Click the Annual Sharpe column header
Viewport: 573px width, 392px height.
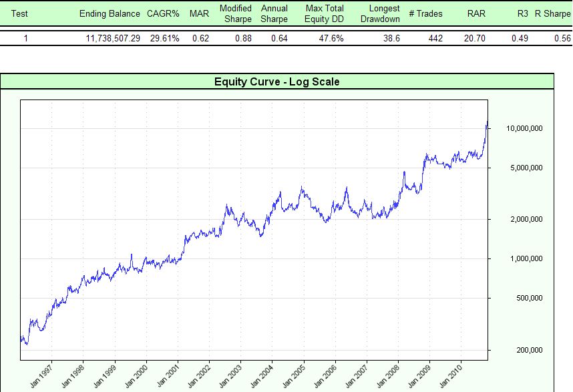click(x=274, y=13)
